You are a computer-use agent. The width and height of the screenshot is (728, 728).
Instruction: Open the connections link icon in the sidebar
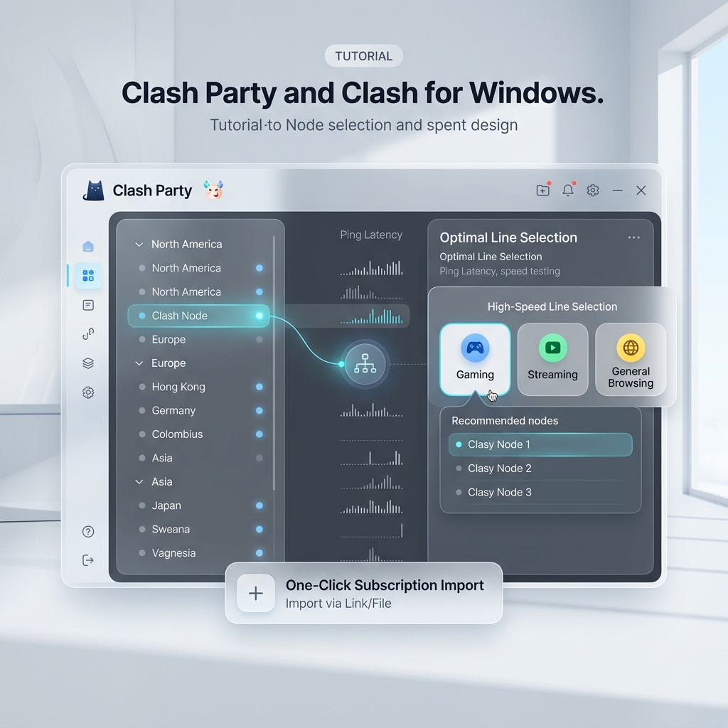tap(88, 334)
